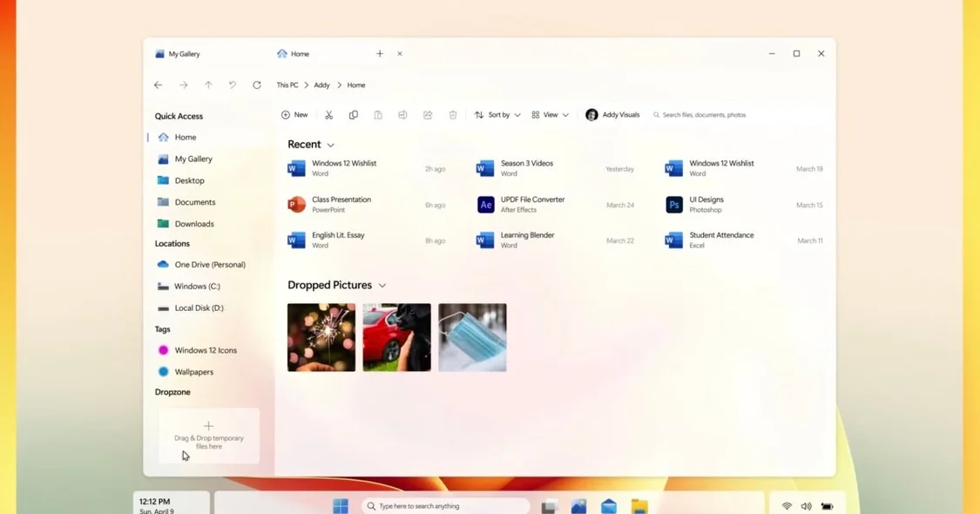The height and width of the screenshot is (514, 980).
Task: Open the Sort by dropdown
Action: click(497, 115)
